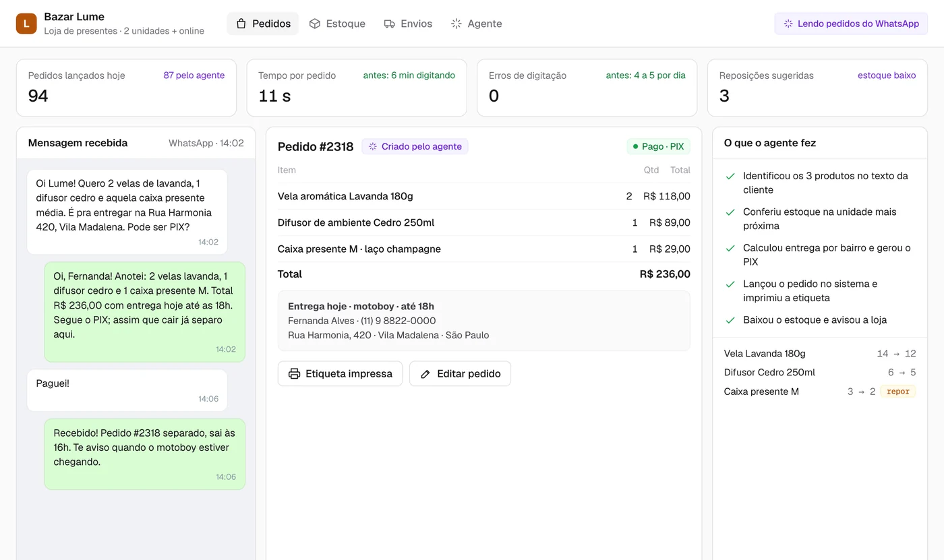944x560 pixels.
Task: Click the customer message saying Paguei!
Action: [127, 390]
